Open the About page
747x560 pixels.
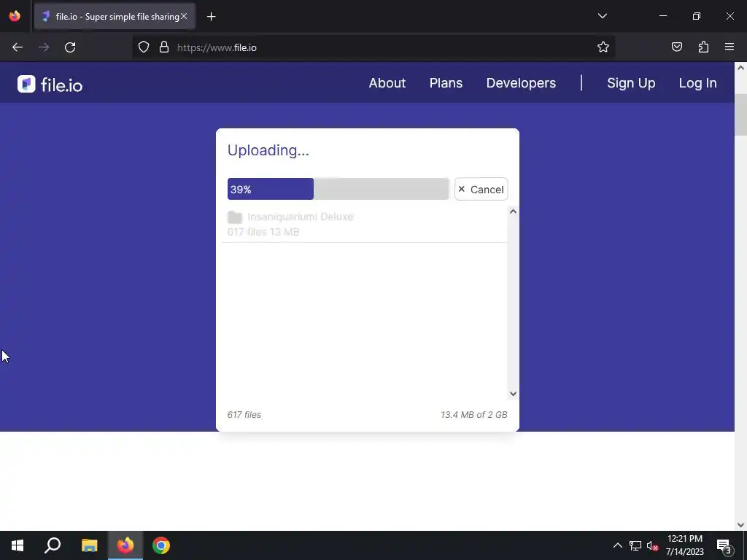tap(387, 83)
